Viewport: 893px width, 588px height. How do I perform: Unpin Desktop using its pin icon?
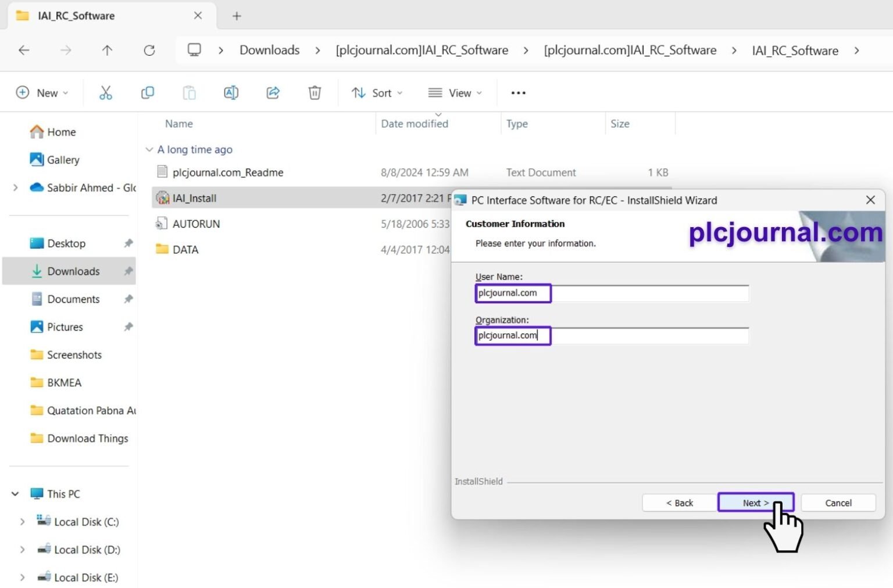[128, 243]
